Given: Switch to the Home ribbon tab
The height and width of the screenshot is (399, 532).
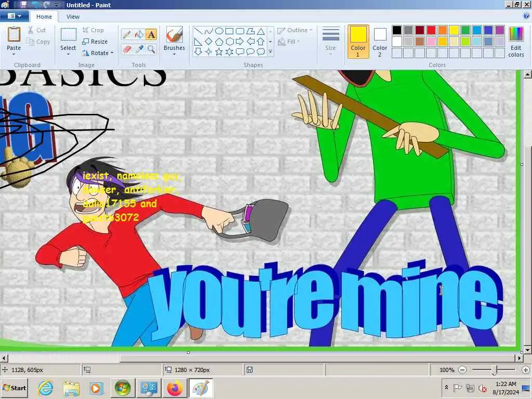Looking at the screenshot, I should 44,16.
